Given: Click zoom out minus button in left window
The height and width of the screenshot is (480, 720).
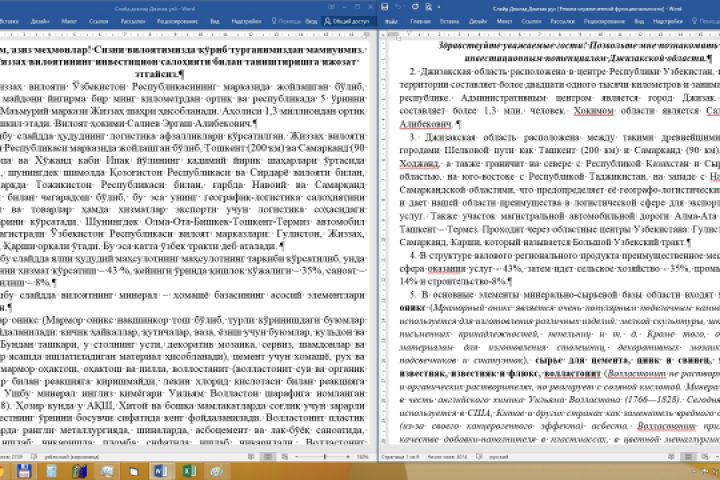Looking at the screenshot, I should [x=297, y=457].
